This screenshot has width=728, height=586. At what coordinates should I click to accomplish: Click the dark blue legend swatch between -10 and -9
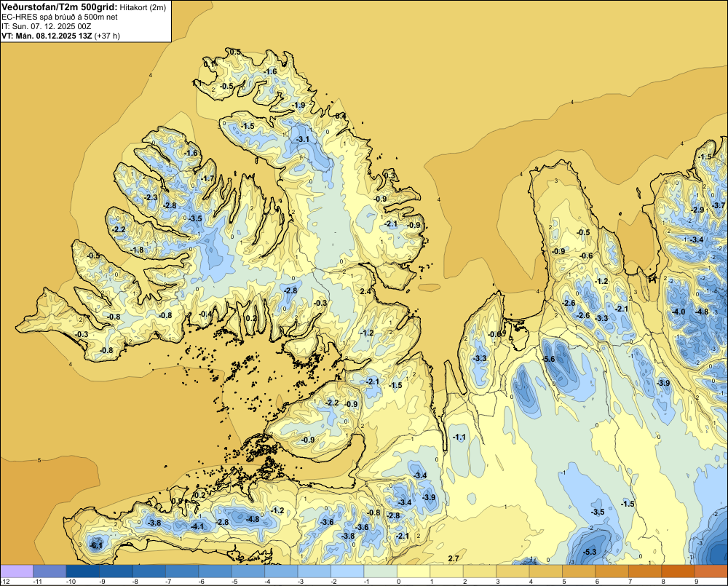click(83, 571)
